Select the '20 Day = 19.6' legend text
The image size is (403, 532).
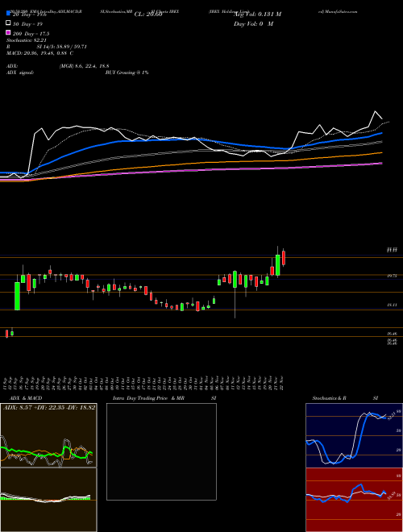31,15
